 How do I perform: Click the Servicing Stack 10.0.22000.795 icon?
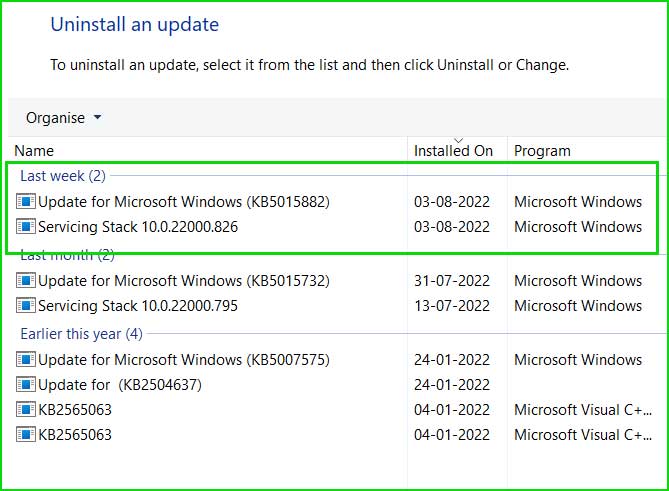click(x=26, y=305)
